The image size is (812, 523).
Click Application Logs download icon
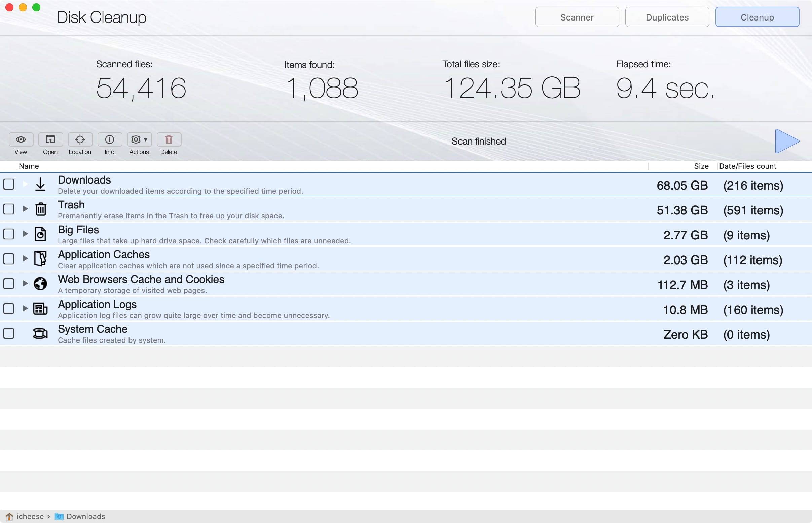click(40, 308)
